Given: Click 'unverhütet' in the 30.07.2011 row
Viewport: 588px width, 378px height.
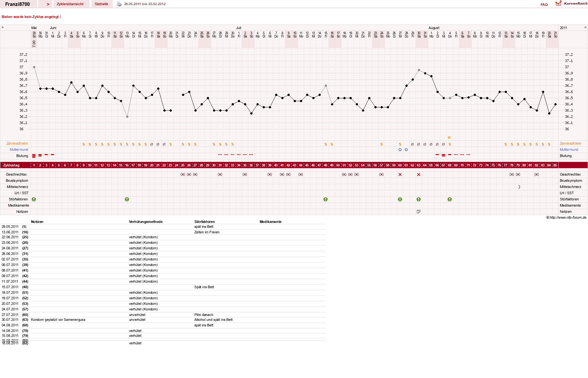Looking at the screenshot, I should coord(137,320).
